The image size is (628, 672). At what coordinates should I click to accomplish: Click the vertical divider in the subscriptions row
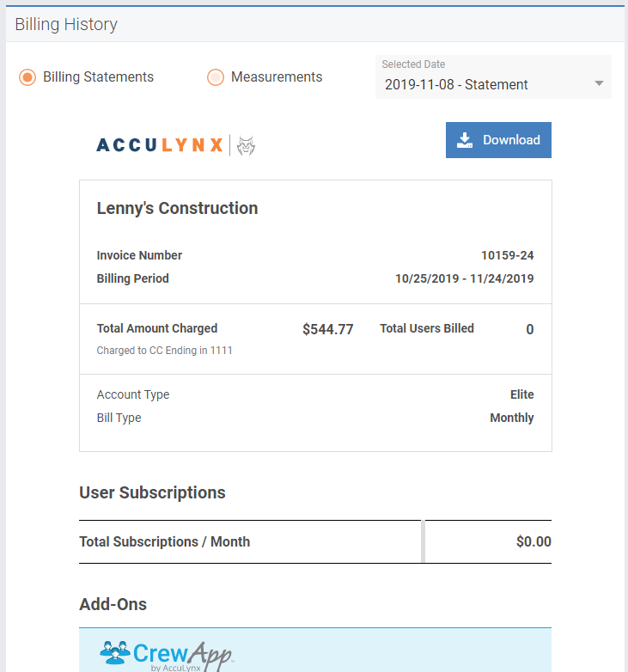point(423,541)
